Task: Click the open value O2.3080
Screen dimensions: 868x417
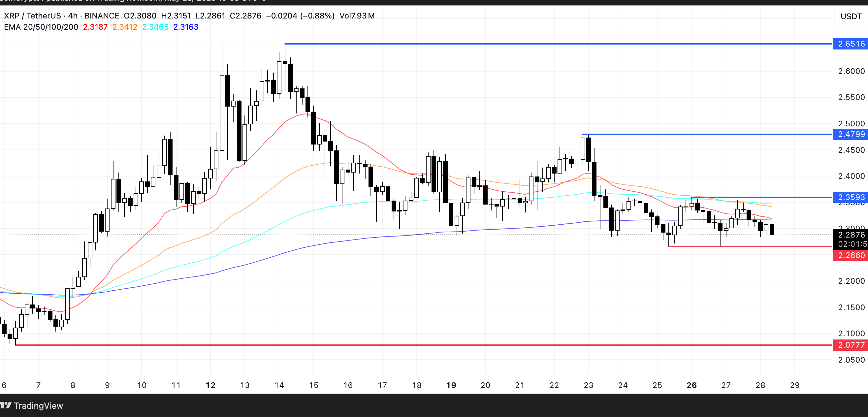Action: (x=140, y=16)
